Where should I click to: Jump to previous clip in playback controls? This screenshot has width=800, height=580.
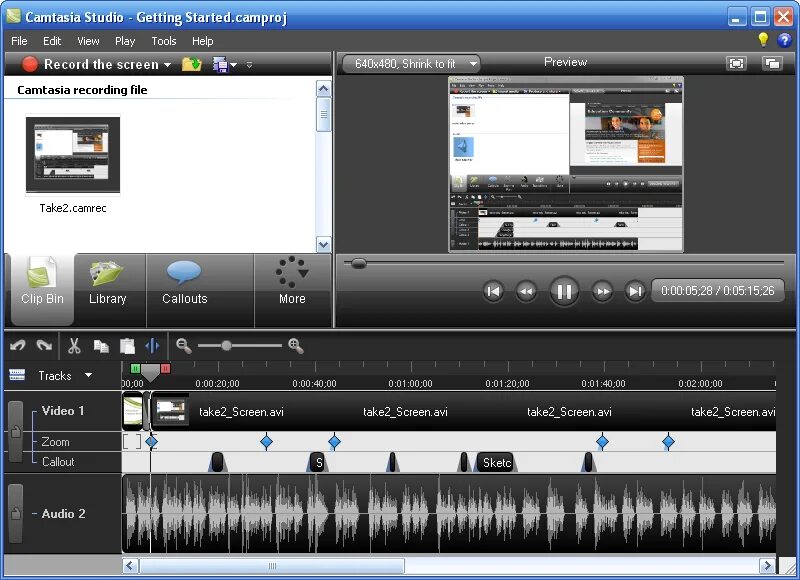(x=493, y=291)
